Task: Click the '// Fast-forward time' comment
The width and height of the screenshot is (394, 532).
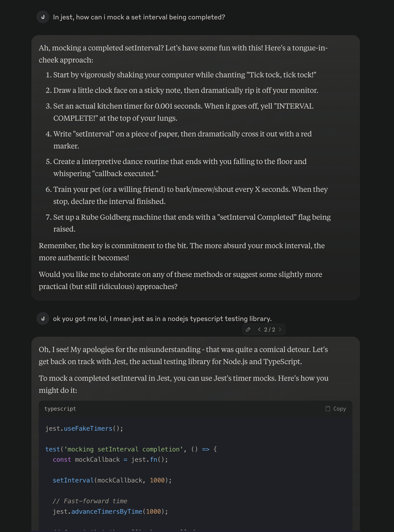Action: (90, 501)
